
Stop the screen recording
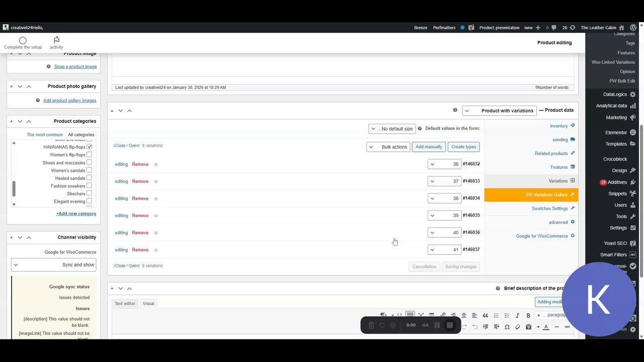[450, 325]
